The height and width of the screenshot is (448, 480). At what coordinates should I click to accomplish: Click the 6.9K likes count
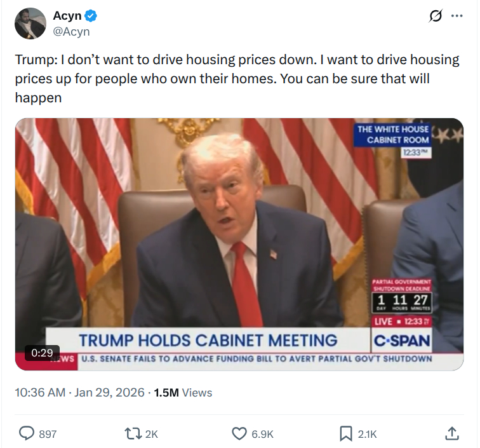pyautogui.click(x=262, y=434)
